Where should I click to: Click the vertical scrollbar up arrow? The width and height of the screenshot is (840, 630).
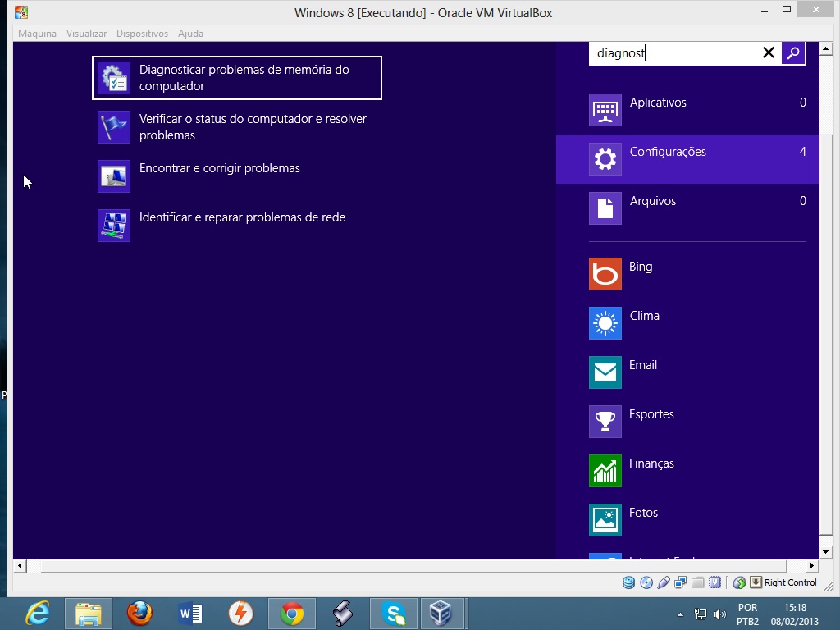click(x=825, y=48)
